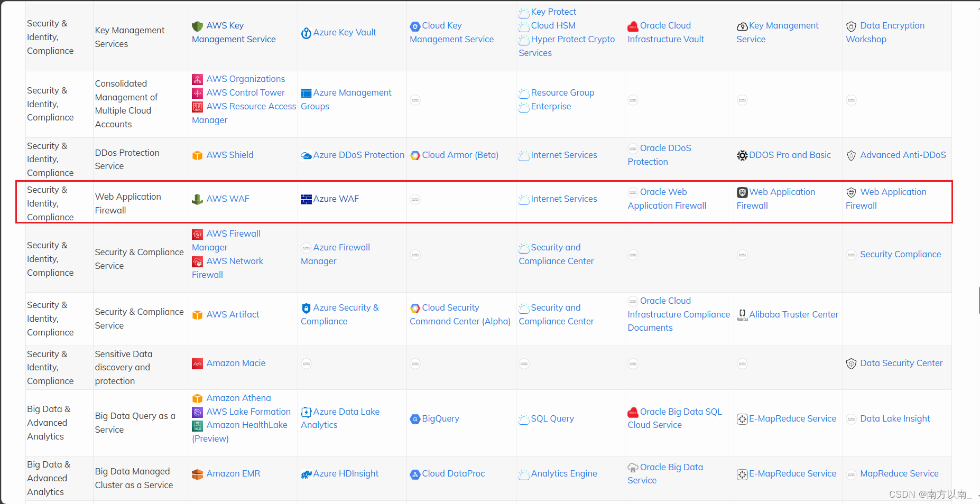Viewport: 980px width, 504px height.
Task: Click the Amazon Macie red icon
Action: (x=197, y=364)
